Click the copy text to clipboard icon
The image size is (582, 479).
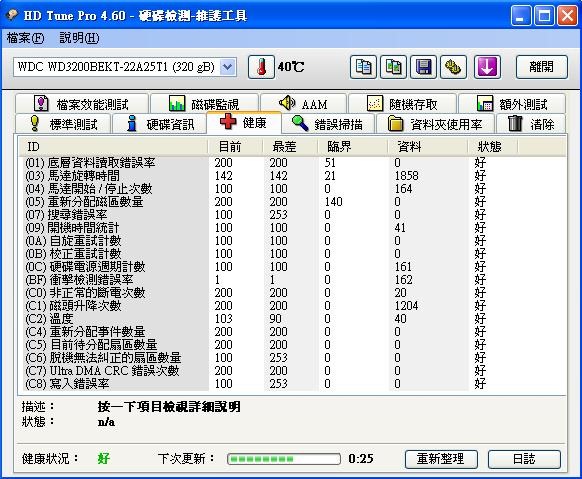(x=363, y=67)
